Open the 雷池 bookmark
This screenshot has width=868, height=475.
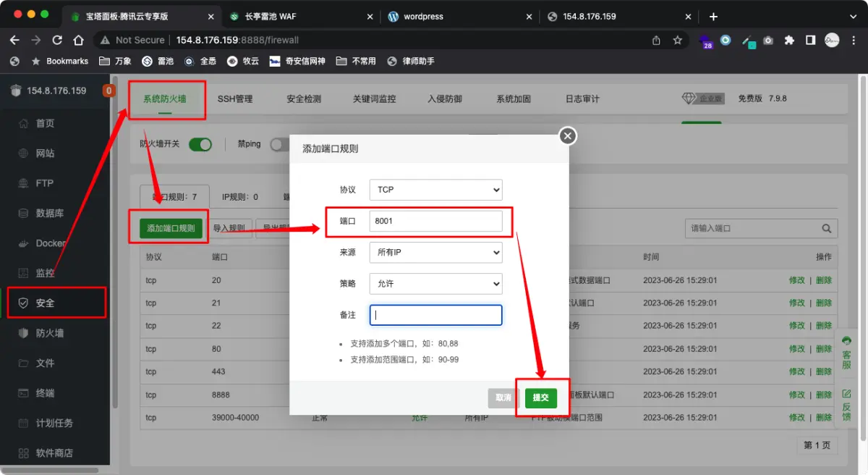tap(158, 62)
